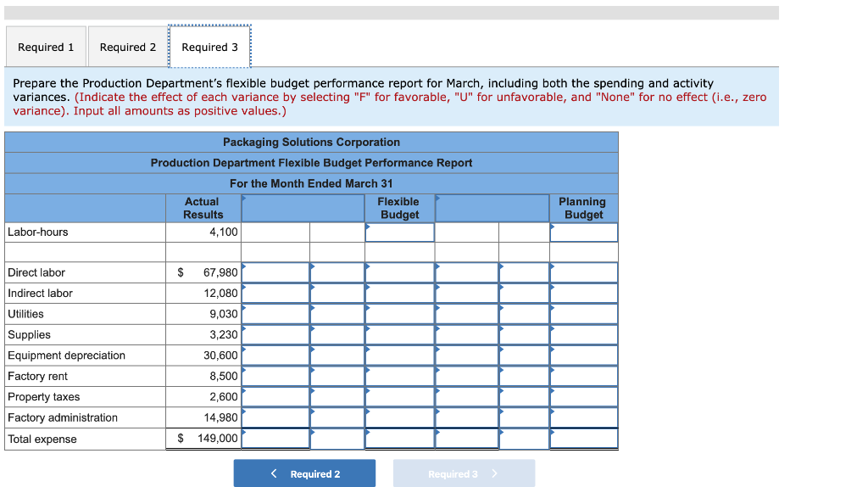This screenshot has height=487, width=868.
Task: Click the Packaging Solutions Corporation title
Action: coord(311,142)
